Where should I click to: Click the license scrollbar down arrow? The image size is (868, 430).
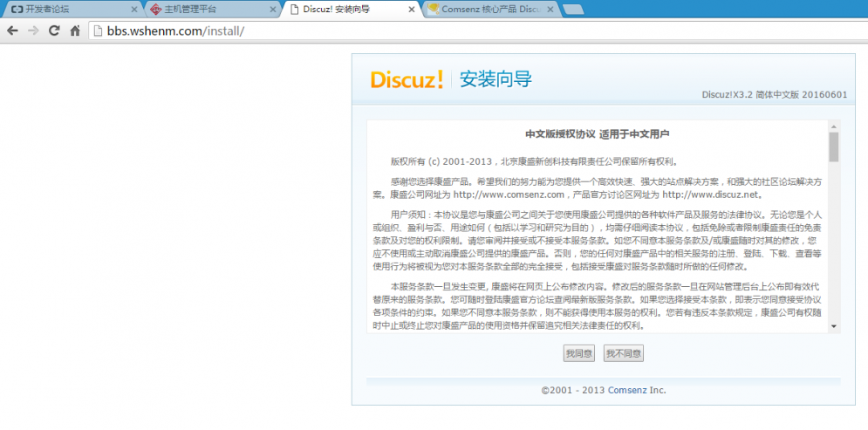coord(834,326)
